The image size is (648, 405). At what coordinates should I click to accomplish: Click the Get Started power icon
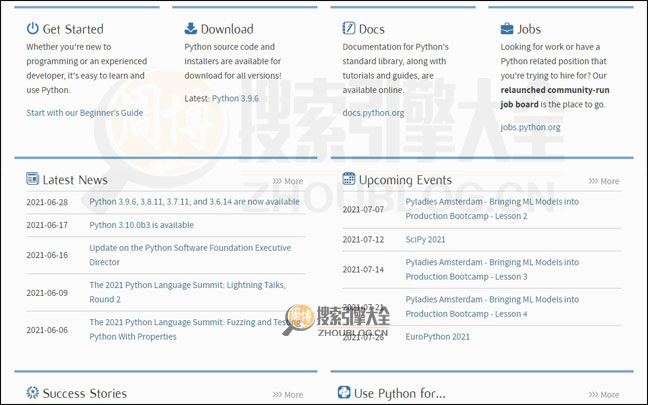coord(33,29)
